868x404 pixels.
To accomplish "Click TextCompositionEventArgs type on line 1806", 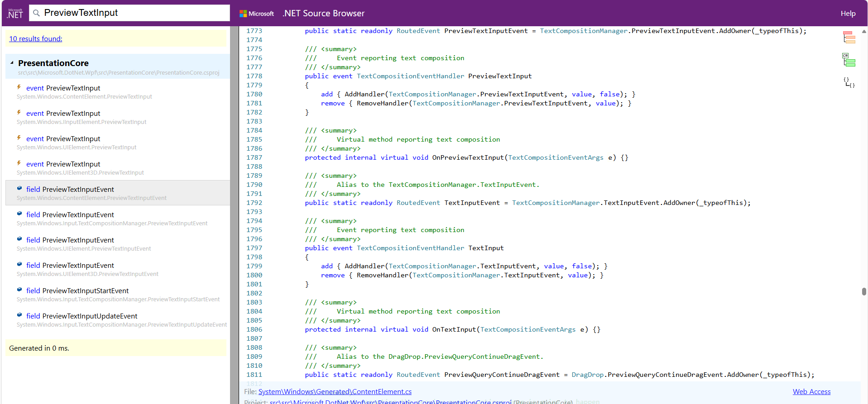I will 528,329.
